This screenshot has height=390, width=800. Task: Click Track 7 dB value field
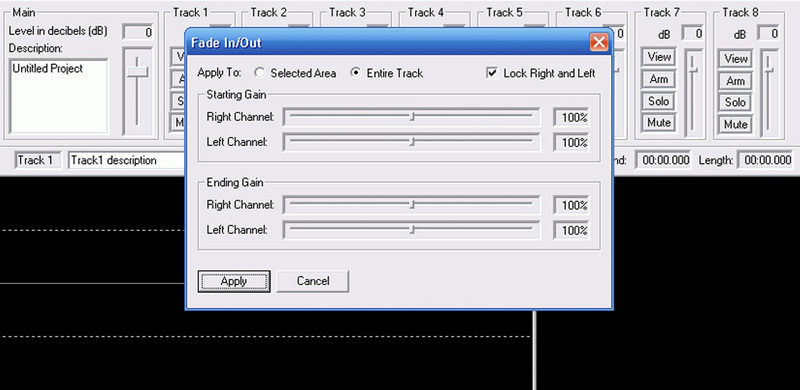point(693,34)
